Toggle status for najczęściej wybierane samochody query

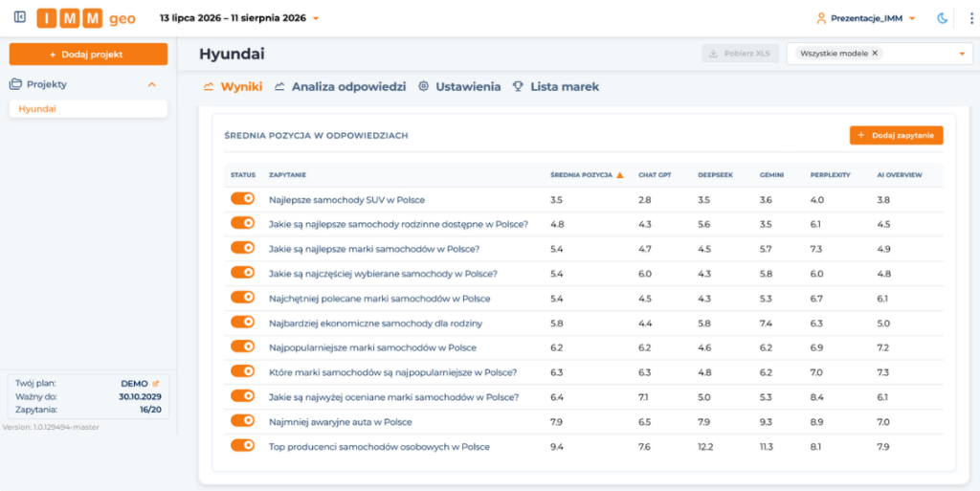(x=242, y=273)
